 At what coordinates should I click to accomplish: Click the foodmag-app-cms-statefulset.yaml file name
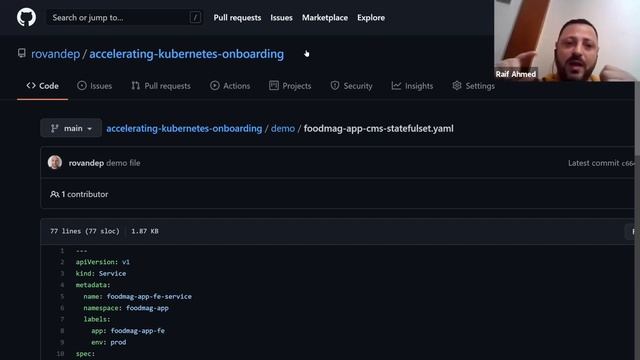tap(378, 129)
